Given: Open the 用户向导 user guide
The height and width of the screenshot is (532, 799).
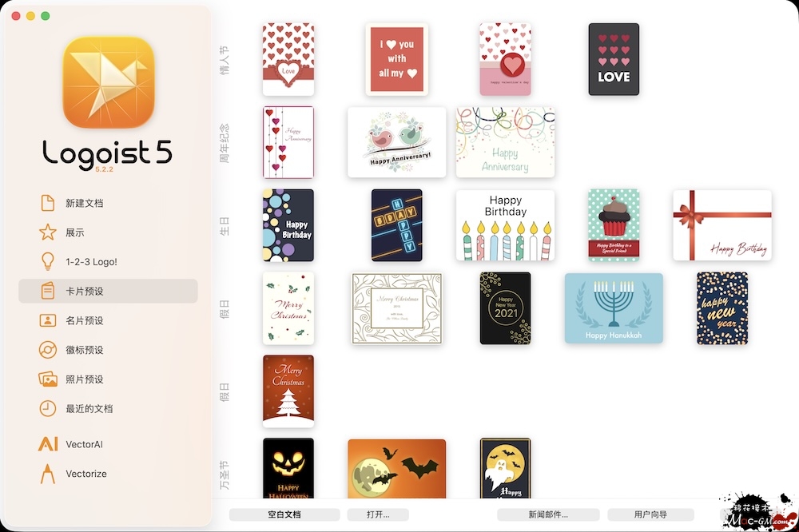Looking at the screenshot, I should (650, 515).
